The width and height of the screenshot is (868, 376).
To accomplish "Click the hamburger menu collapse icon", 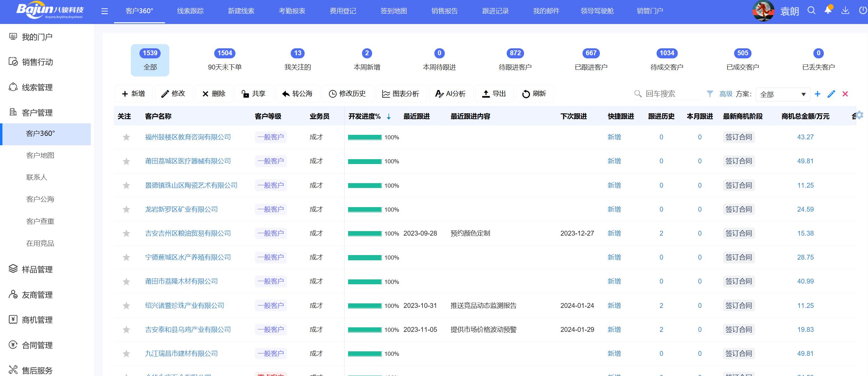I will (104, 11).
